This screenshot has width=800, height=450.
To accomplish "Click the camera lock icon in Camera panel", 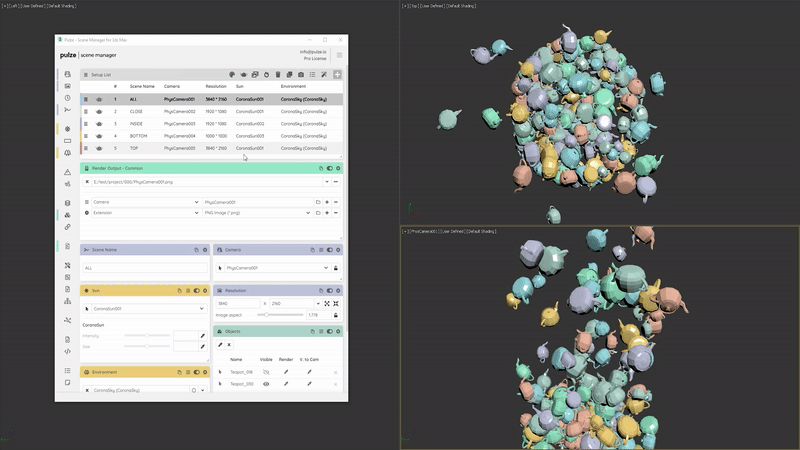I will click(336, 268).
